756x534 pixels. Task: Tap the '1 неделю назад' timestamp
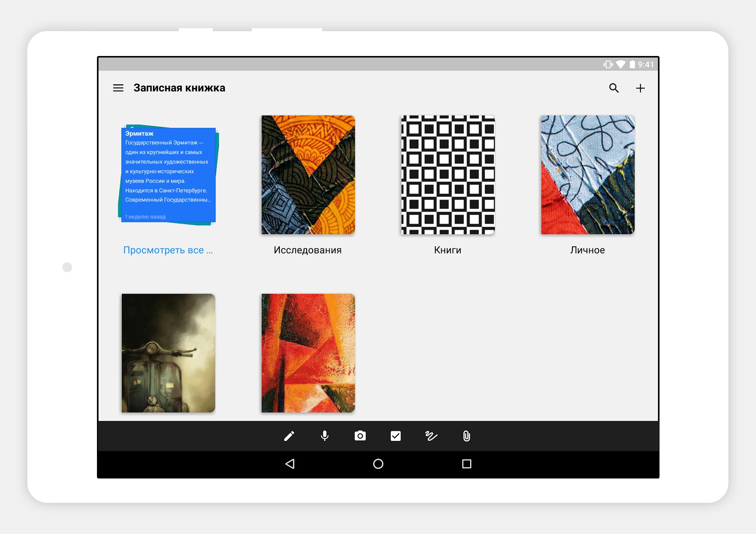(x=145, y=217)
